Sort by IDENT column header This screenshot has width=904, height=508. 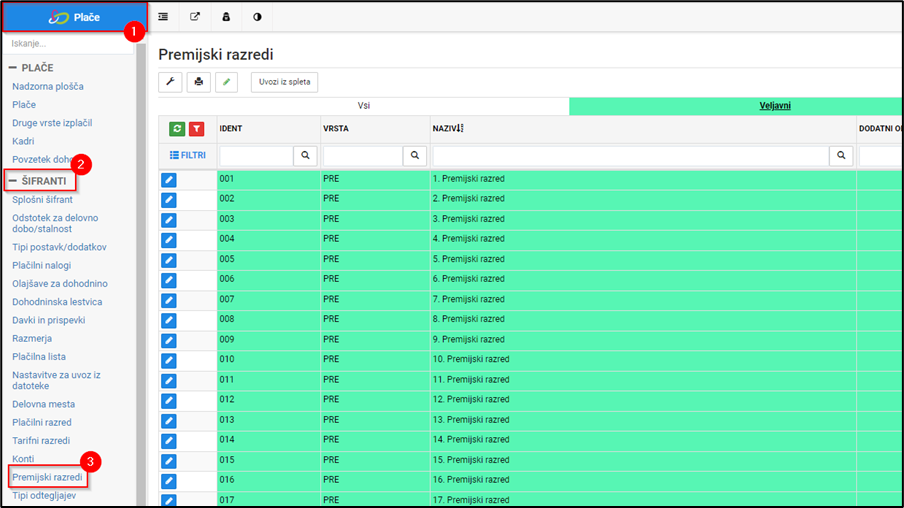pyautogui.click(x=231, y=129)
